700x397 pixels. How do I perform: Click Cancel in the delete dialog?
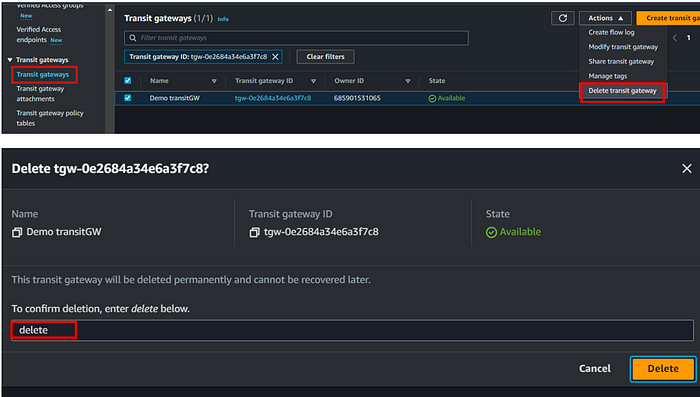point(595,368)
